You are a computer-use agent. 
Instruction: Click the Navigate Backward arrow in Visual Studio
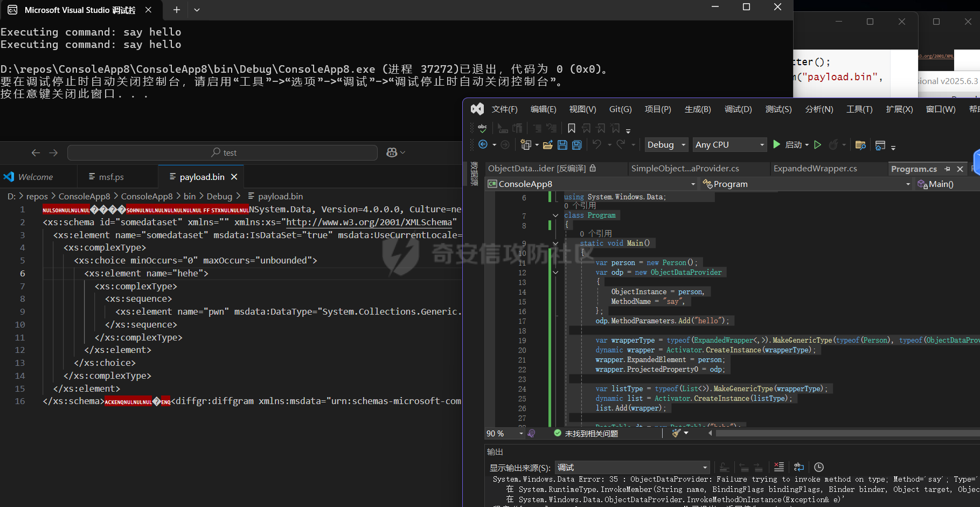pos(483,145)
